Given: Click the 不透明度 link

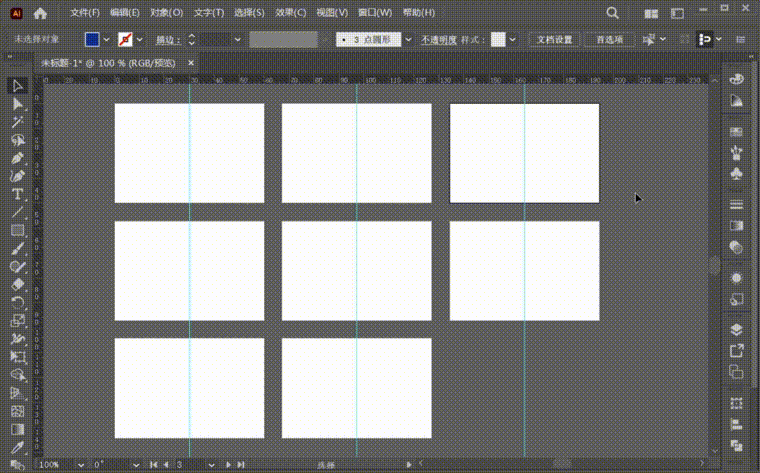Looking at the screenshot, I should (x=439, y=40).
